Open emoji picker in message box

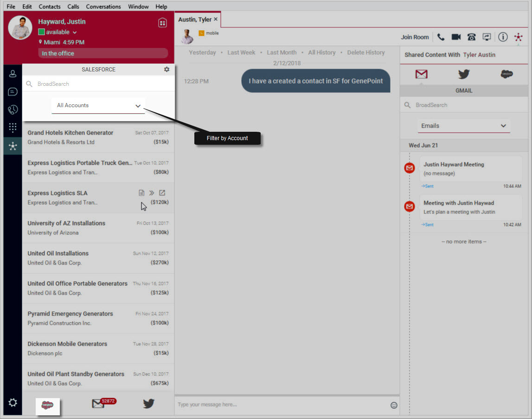tap(394, 405)
